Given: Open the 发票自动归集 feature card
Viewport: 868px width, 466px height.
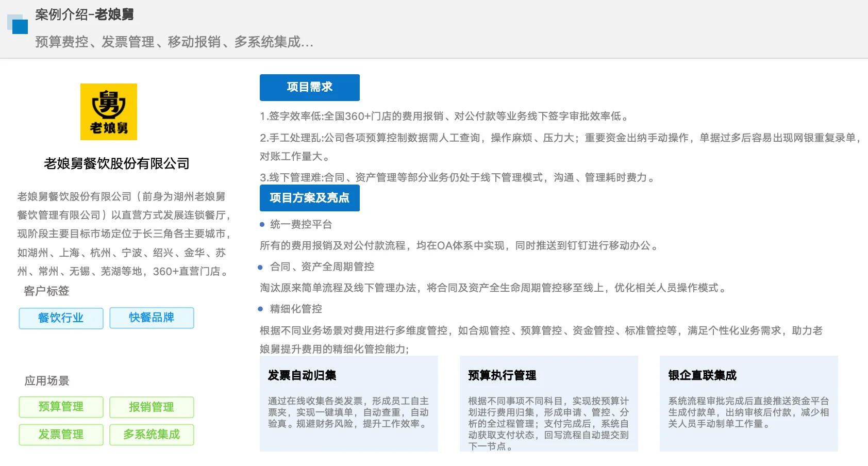Looking at the screenshot, I should [349, 404].
